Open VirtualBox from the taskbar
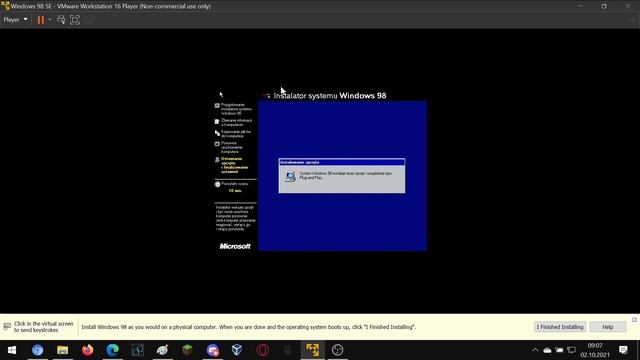 (x=237, y=350)
